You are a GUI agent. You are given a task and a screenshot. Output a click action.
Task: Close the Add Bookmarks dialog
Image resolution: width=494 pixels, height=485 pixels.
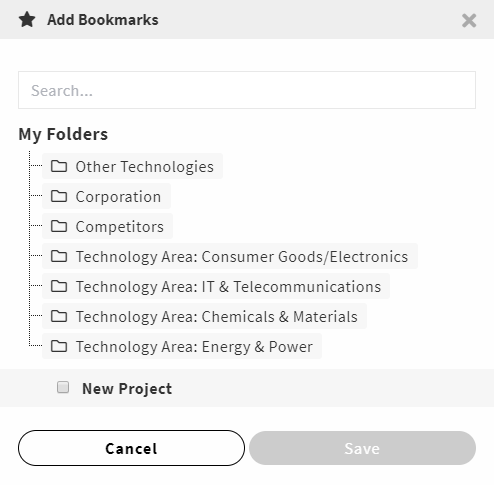469,20
